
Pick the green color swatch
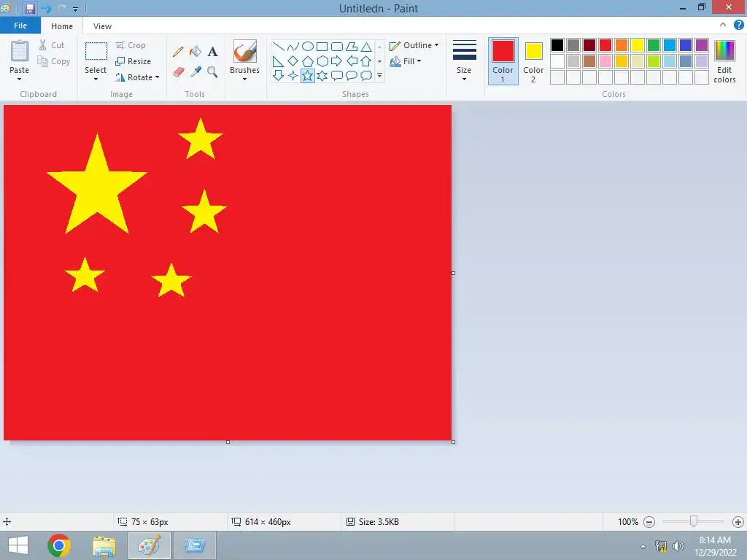654,45
